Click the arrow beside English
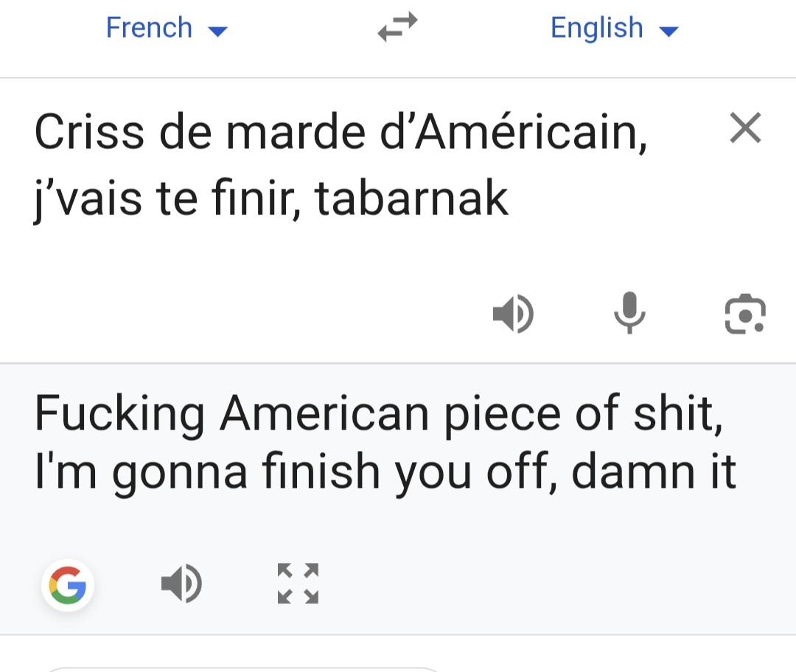Screen dimensions: 796x672 click(668, 31)
